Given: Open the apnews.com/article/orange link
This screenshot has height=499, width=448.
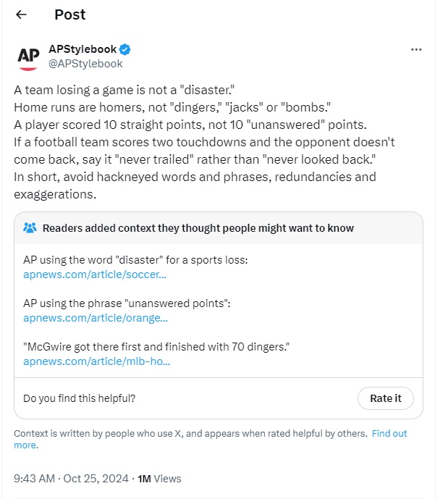Looking at the screenshot, I should click(x=96, y=317).
